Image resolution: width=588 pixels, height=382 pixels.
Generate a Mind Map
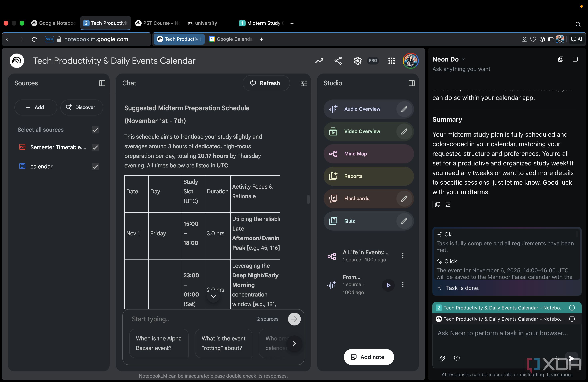pyautogui.click(x=369, y=154)
